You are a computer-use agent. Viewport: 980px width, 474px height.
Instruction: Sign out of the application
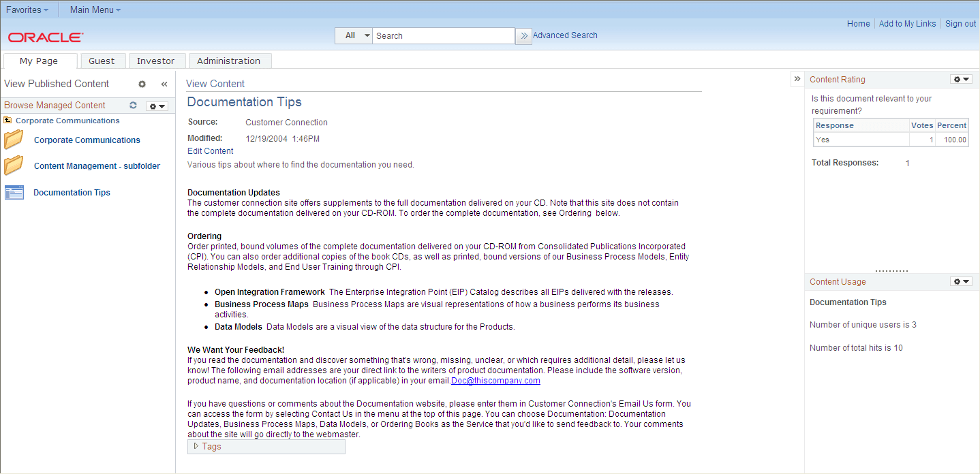pyautogui.click(x=960, y=23)
